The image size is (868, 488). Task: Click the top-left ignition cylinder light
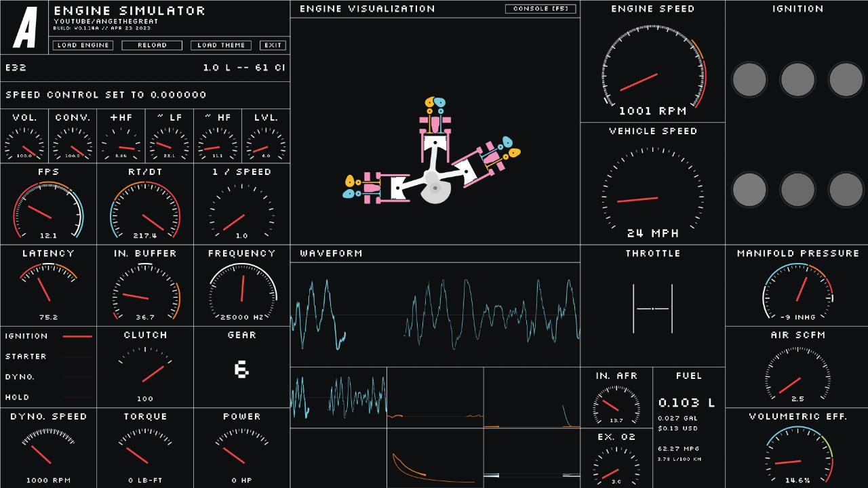tap(749, 80)
